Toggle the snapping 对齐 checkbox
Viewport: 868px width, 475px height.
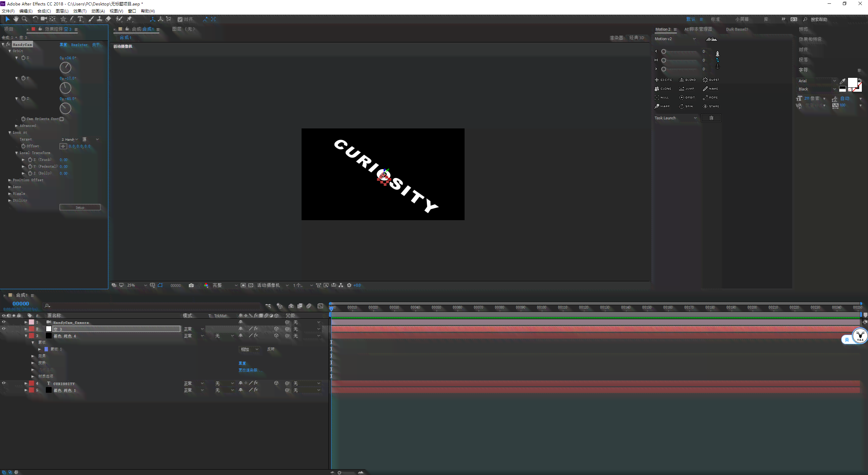point(180,19)
